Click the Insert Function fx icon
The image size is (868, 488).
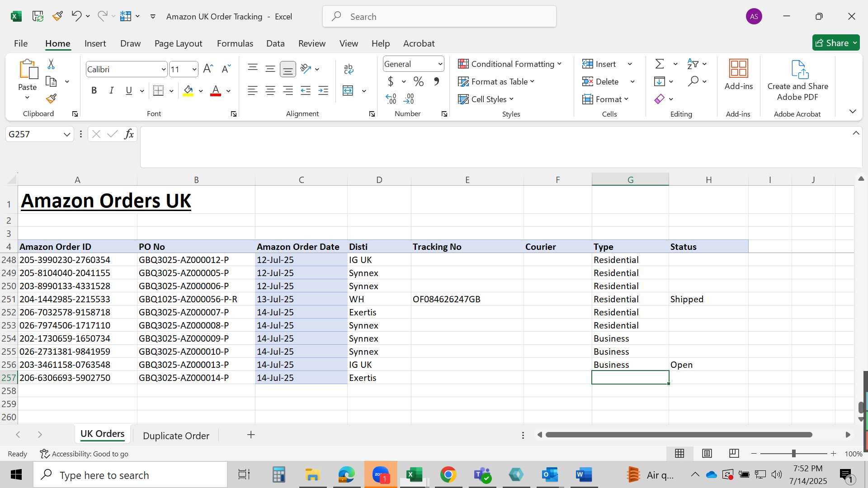coord(129,134)
